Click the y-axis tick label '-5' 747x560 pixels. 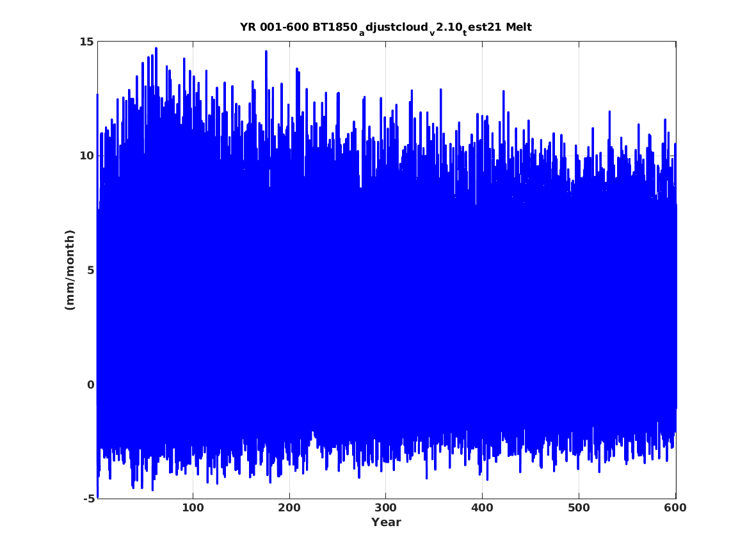[x=88, y=499]
